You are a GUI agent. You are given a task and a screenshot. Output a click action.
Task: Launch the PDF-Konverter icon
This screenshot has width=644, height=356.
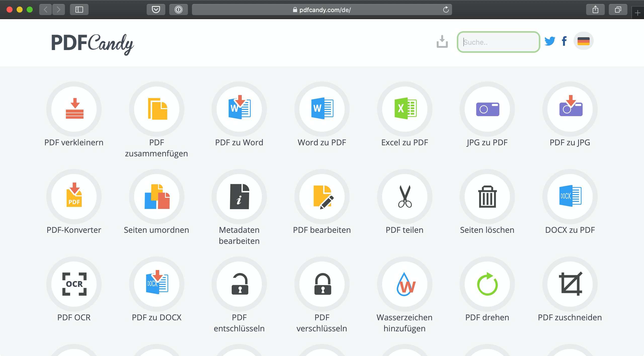coord(74,197)
